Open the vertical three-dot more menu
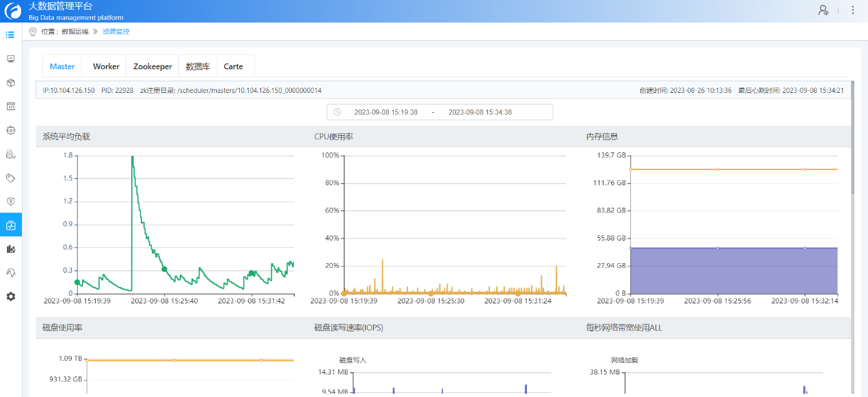Screen dimensions: 868x397 tap(852, 10)
